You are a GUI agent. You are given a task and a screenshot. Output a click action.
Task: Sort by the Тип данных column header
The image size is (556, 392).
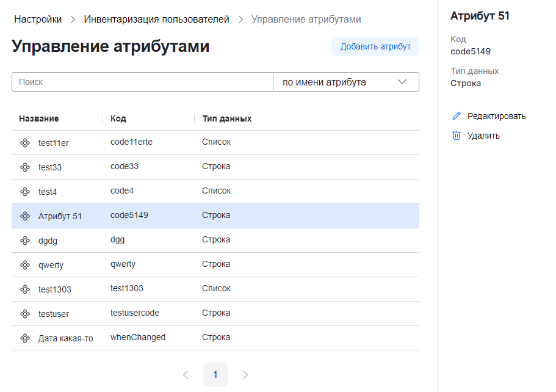coord(227,118)
